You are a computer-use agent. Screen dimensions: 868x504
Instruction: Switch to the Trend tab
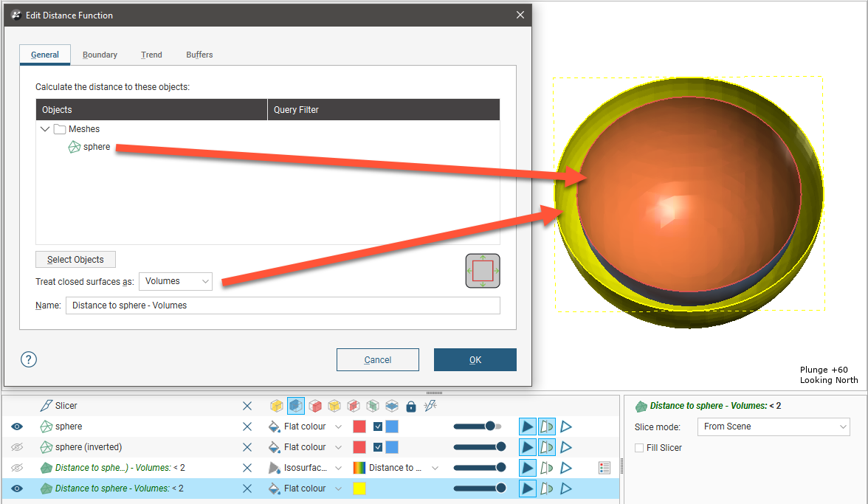(x=151, y=55)
